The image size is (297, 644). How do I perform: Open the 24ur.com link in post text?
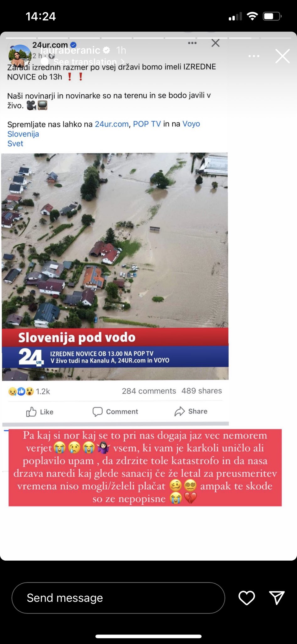click(112, 124)
